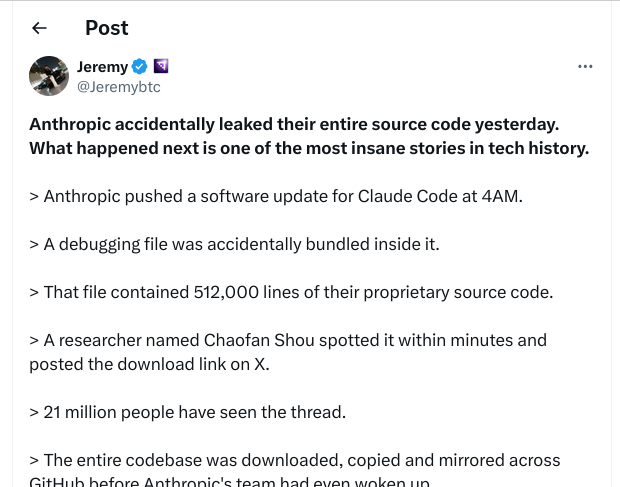The width and height of the screenshot is (620, 487).
Task: Click "posted the download link on X" line
Action: click(149, 364)
